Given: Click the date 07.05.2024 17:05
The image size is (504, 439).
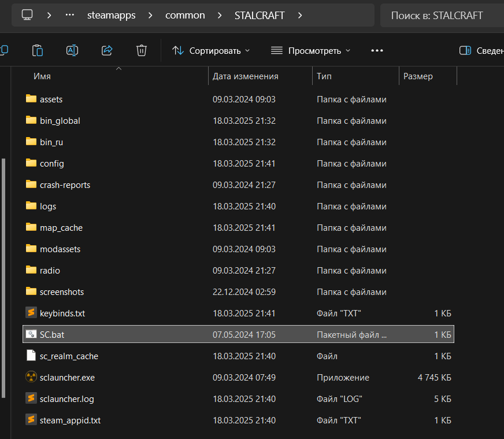Looking at the screenshot, I should [x=244, y=335].
